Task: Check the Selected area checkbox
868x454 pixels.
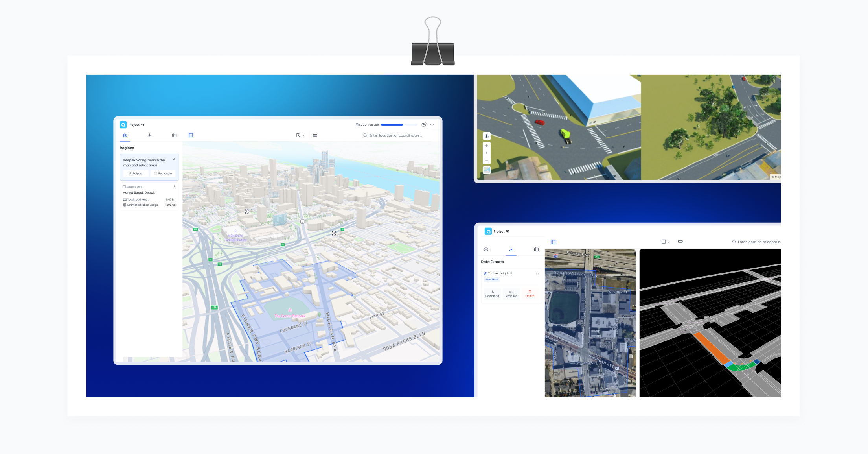Action: (124, 187)
